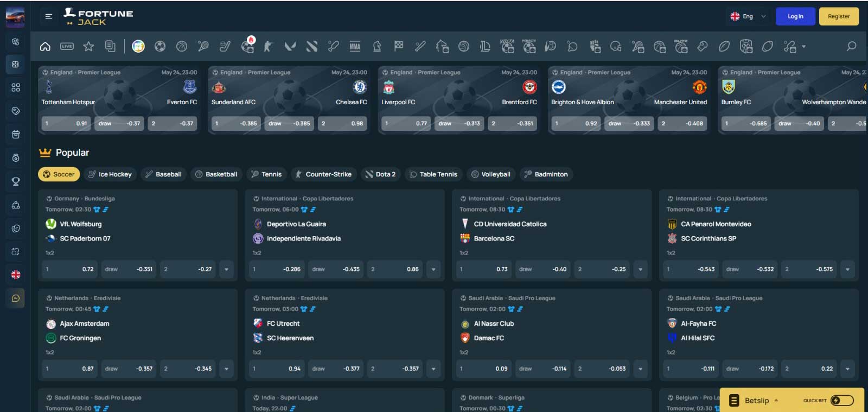Expand more markets for CA Penarol Montevideo match
Viewport: 868px width, 412px height.
(847, 269)
